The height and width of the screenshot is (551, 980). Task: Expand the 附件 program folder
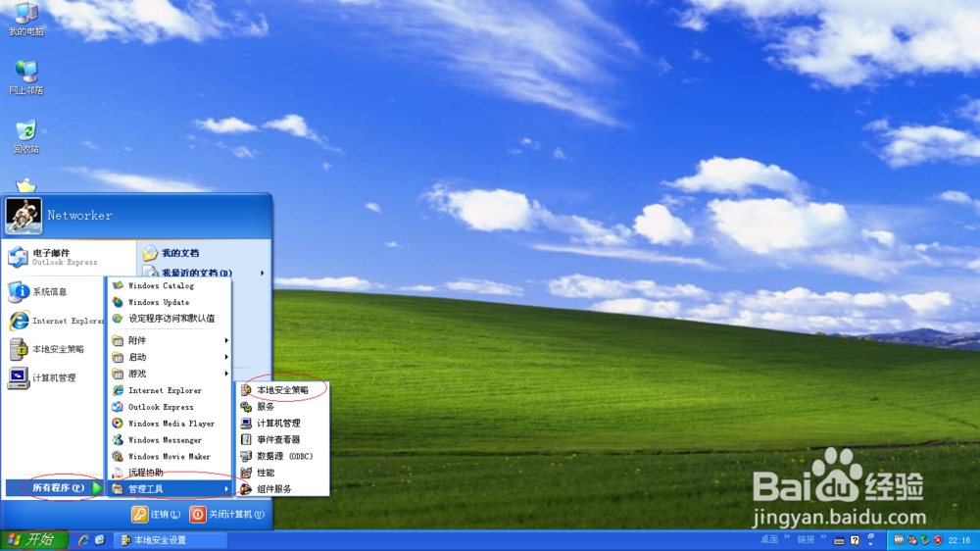click(x=170, y=340)
